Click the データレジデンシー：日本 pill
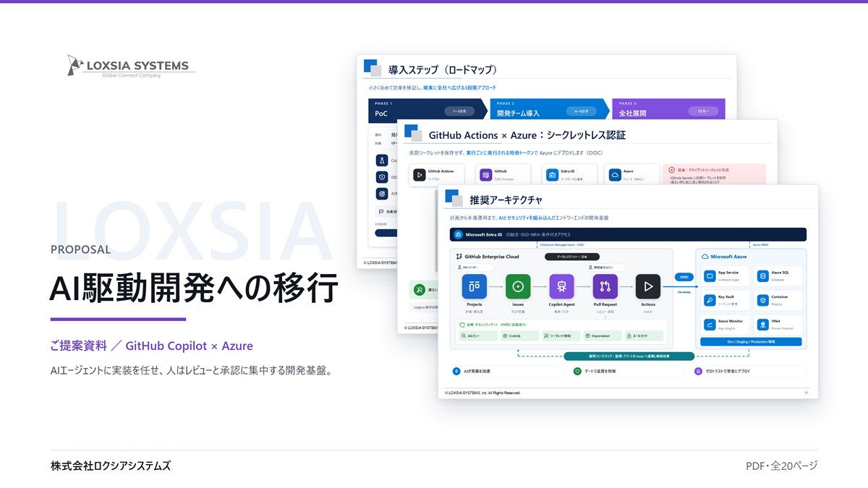Screen dimensions: 868x488 coord(571,257)
